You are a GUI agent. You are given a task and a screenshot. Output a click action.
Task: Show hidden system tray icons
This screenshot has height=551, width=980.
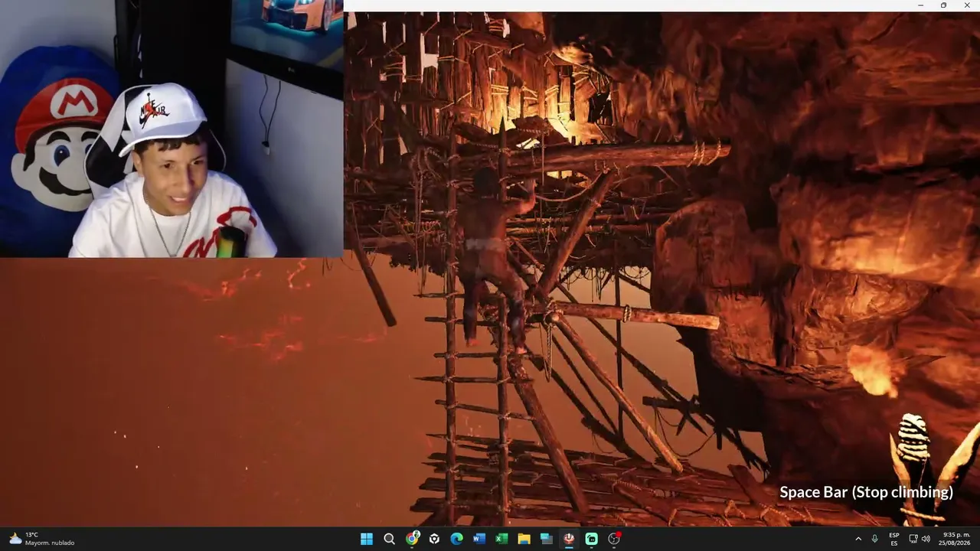[x=857, y=539]
